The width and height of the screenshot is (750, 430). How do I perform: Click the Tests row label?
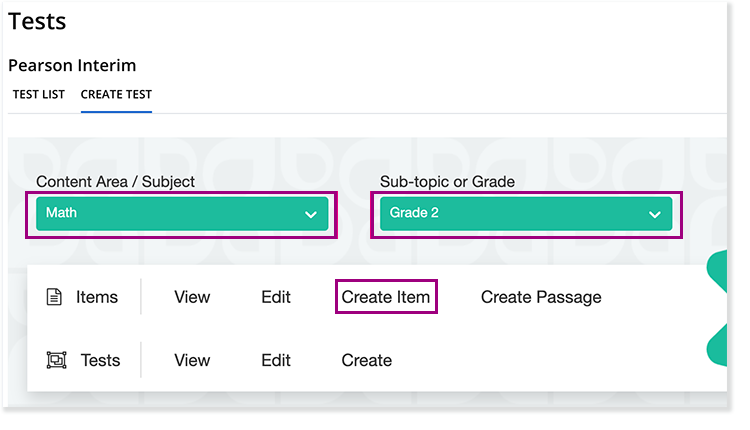(100, 360)
